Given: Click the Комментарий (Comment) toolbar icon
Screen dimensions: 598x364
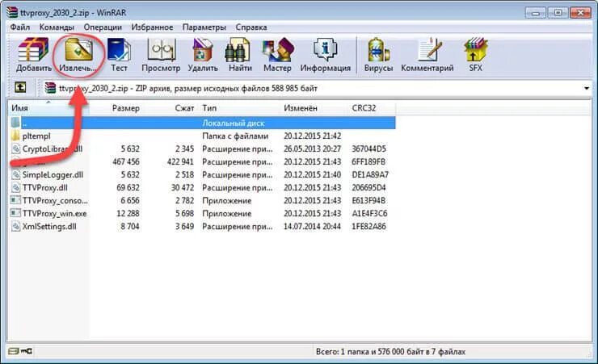Looking at the screenshot, I should (x=430, y=49).
